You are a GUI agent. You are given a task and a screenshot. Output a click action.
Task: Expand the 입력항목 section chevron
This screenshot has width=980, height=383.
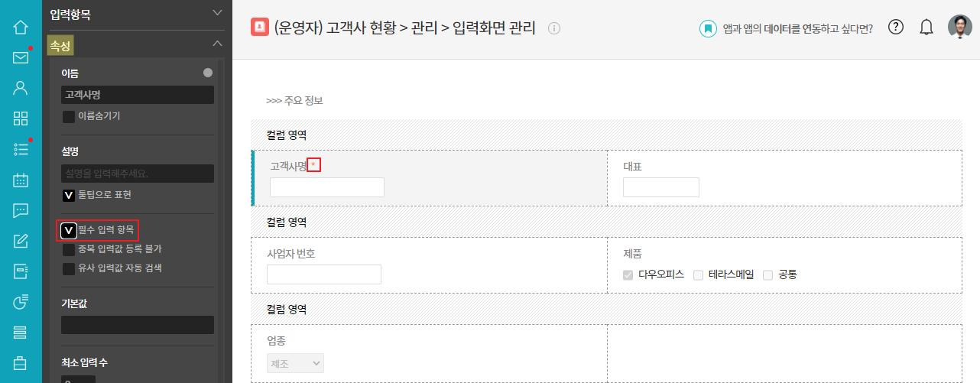click(x=217, y=13)
